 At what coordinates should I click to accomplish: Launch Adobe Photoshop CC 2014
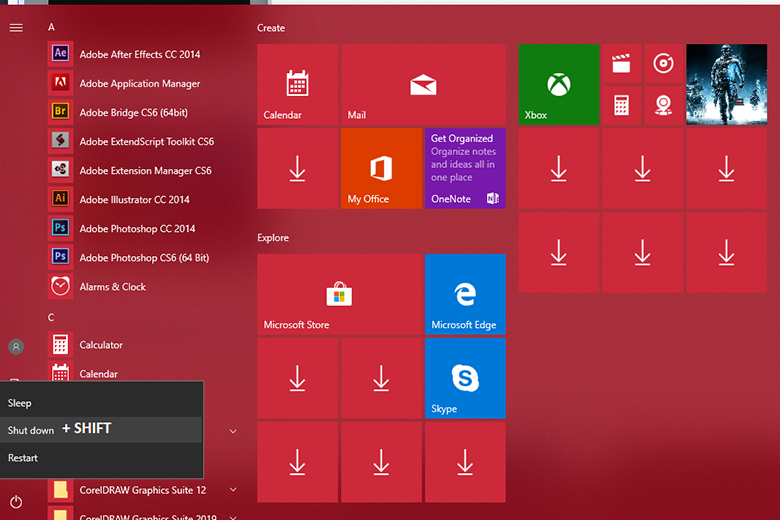(x=137, y=228)
